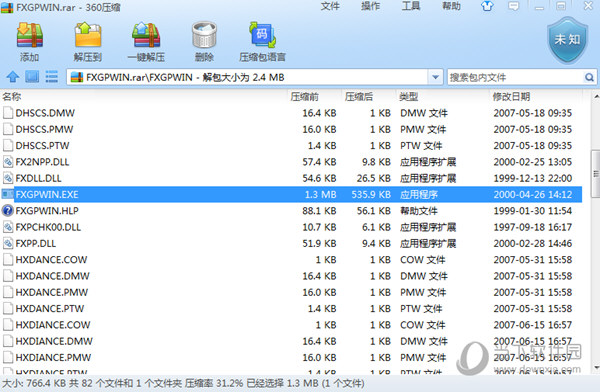600x392 pixels.
Task: Click the 应用程序 type cell
Action: [x=419, y=194]
